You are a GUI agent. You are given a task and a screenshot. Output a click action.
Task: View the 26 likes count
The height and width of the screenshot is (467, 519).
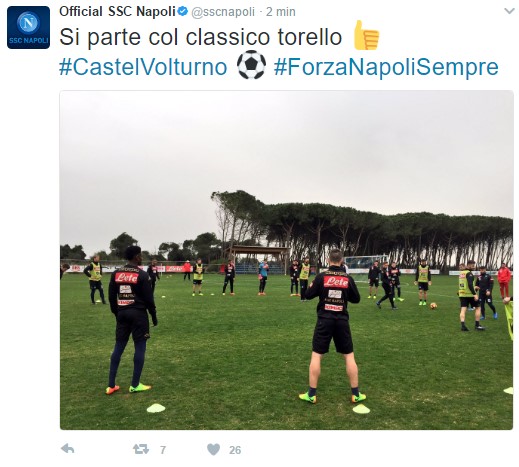click(x=235, y=450)
